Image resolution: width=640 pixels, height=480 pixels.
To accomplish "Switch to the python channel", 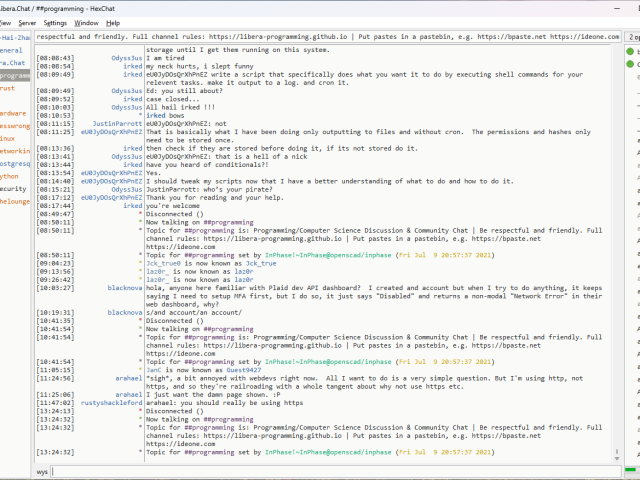I will tap(9, 175).
